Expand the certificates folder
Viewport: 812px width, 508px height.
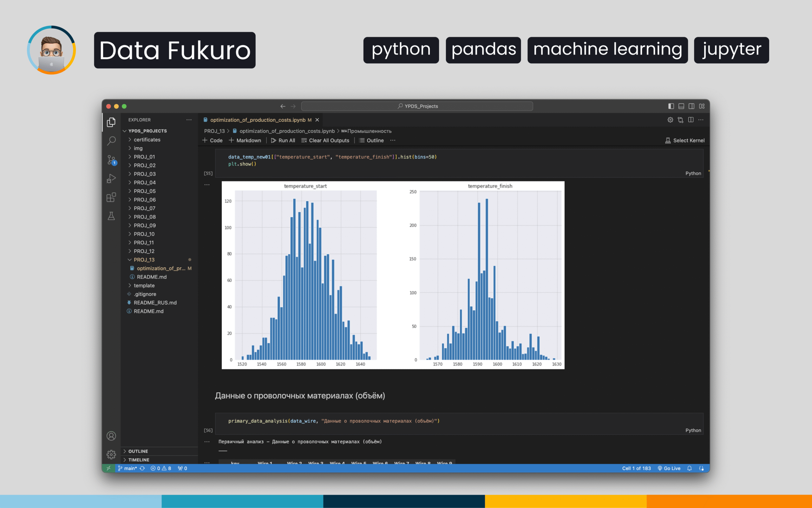[x=147, y=140]
